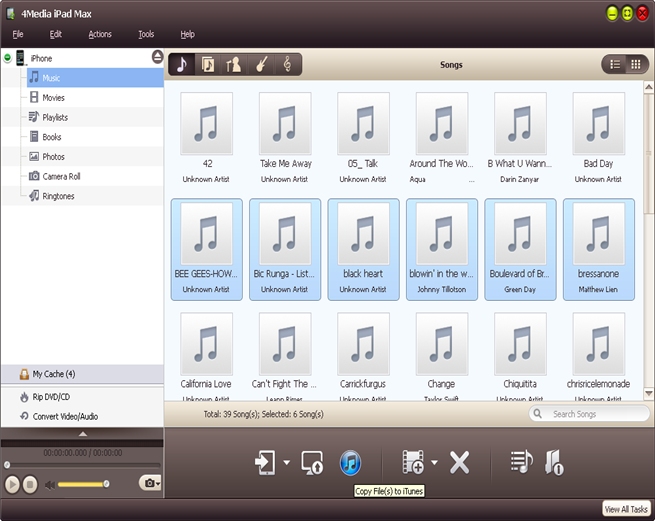Image resolution: width=655 pixels, height=521 pixels.
Task: Collapse the player panel arrow
Action: click(x=83, y=434)
